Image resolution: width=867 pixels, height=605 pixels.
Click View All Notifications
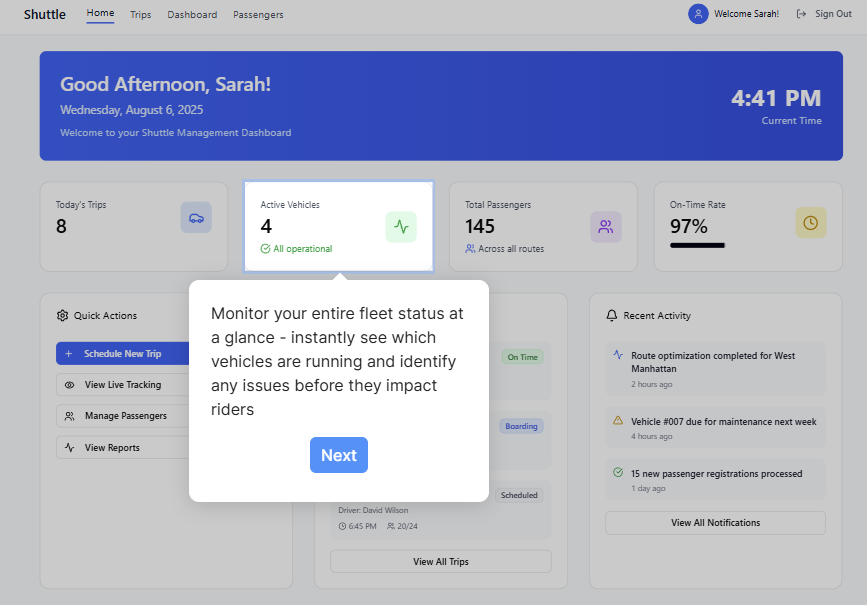point(715,522)
